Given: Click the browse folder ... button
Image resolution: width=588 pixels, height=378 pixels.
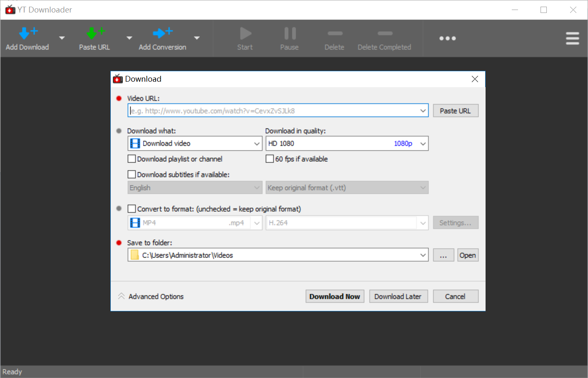Looking at the screenshot, I should (x=443, y=255).
